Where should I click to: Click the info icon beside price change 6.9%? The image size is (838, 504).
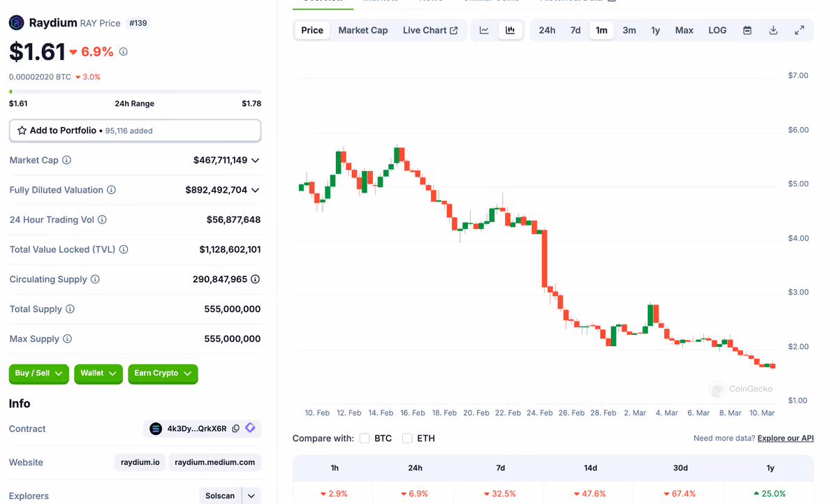point(124,52)
